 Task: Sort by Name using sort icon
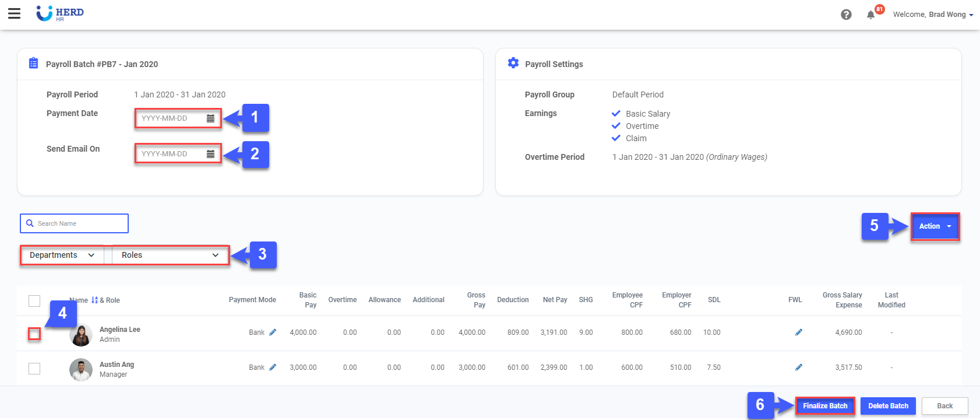tap(94, 300)
